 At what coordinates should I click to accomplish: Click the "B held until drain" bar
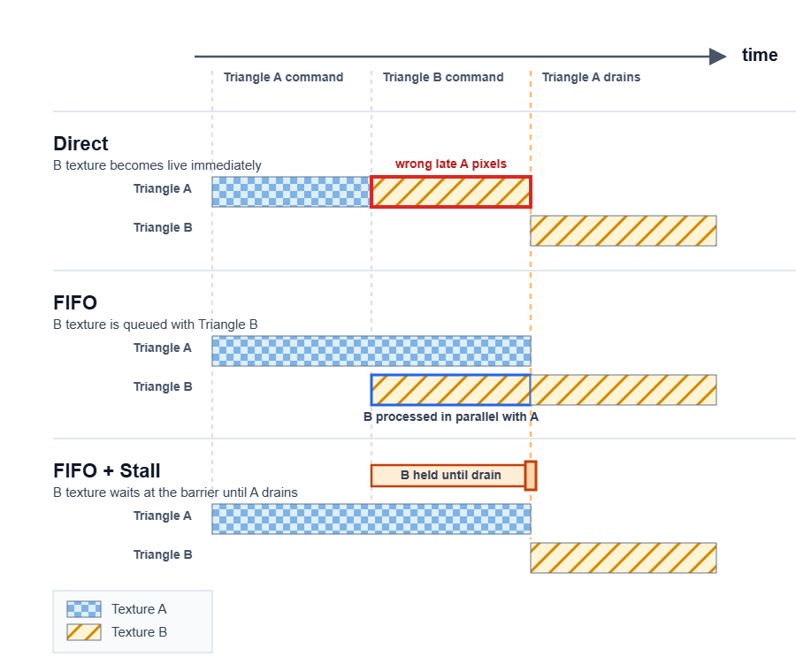448,476
